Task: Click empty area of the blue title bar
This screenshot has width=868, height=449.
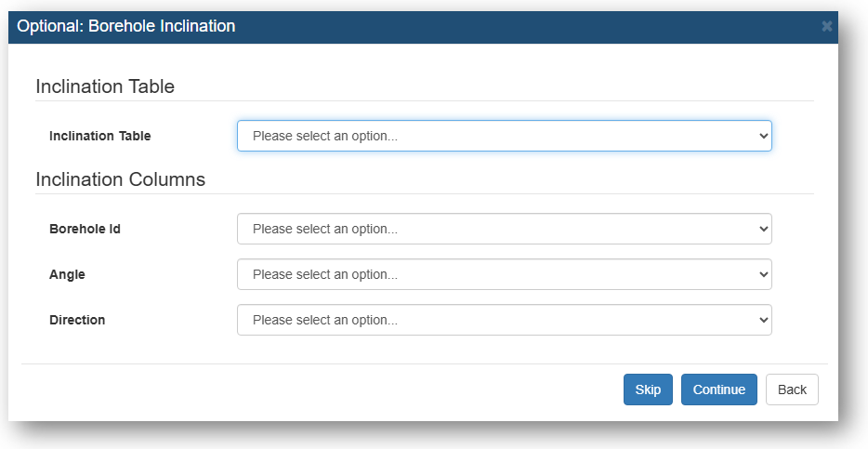Action: (x=526, y=27)
